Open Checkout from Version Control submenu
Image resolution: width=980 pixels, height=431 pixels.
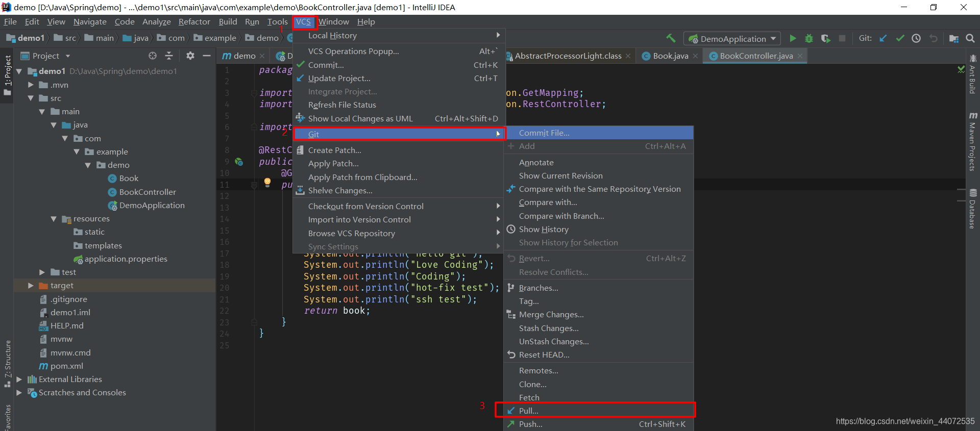point(399,206)
